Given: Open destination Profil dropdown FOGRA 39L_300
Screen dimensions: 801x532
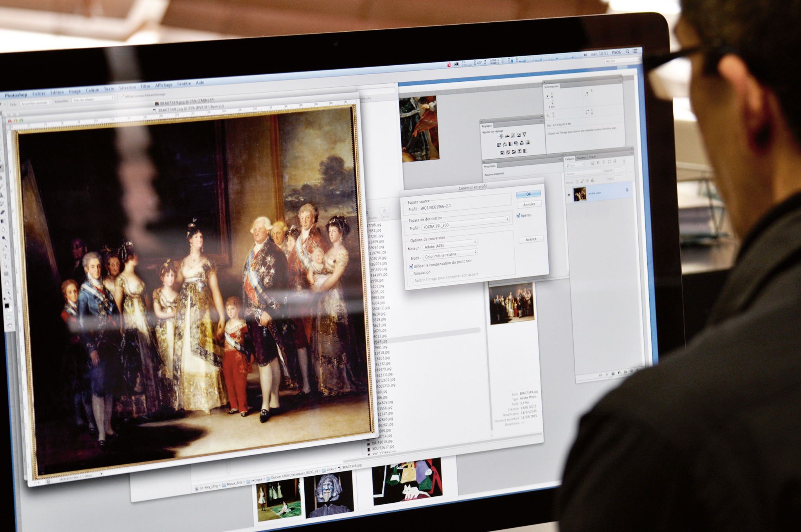Looking at the screenshot, I should pyautogui.click(x=466, y=223).
